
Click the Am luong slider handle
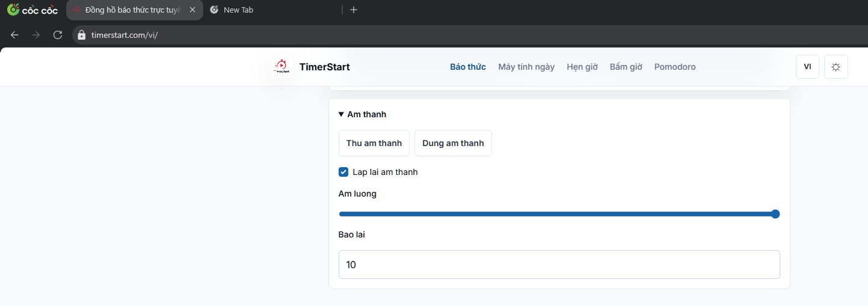(x=775, y=214)
